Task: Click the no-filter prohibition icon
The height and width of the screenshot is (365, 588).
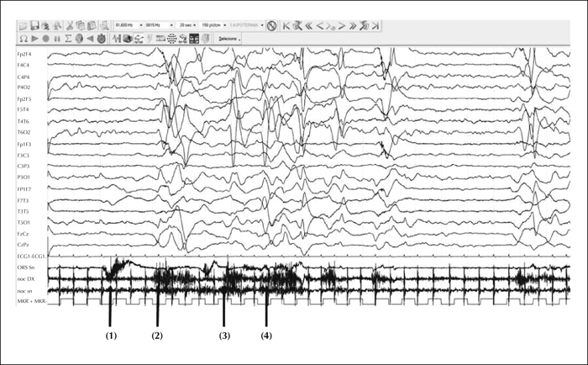Action: (271, 25)
